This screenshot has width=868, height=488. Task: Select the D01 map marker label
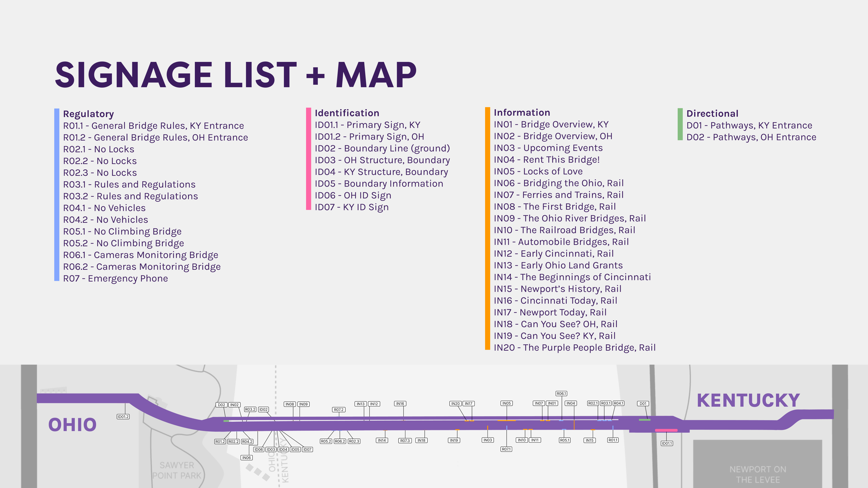[643, 404]
